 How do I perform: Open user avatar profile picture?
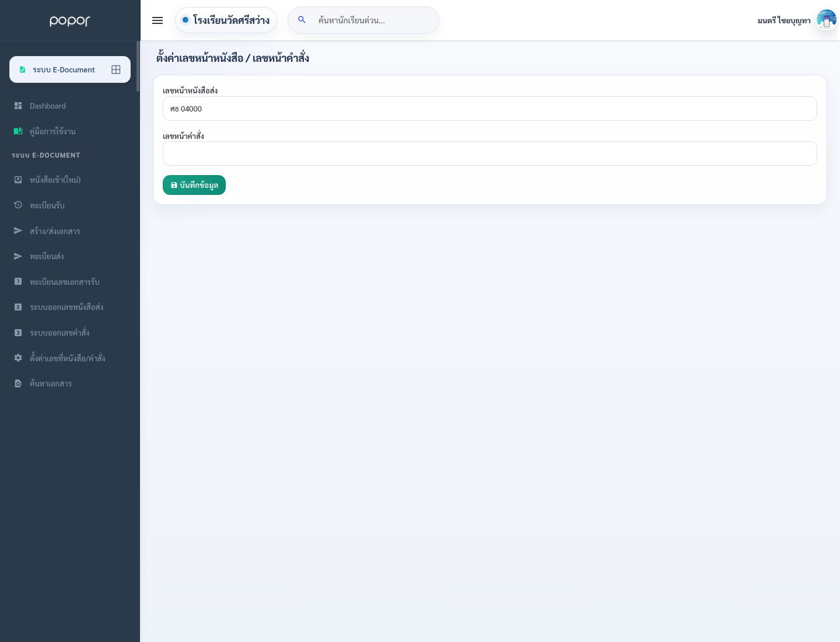pyautogui.click(x=826, y=20)
